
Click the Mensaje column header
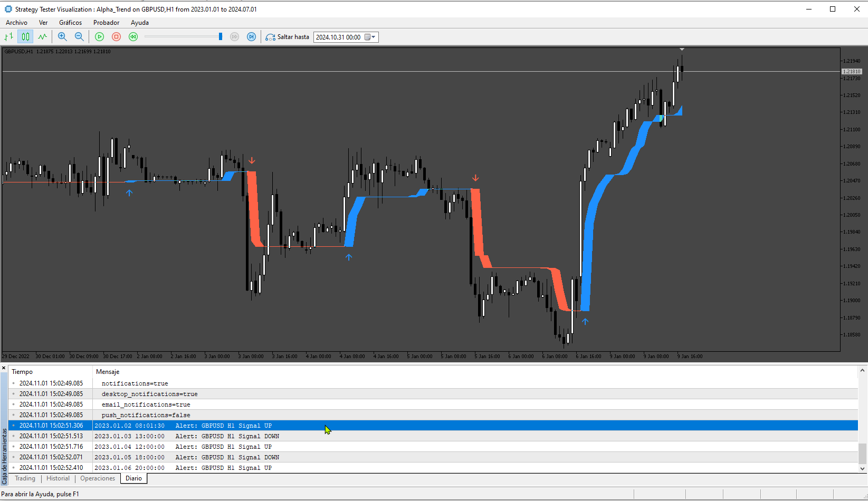tap(475, 372)
